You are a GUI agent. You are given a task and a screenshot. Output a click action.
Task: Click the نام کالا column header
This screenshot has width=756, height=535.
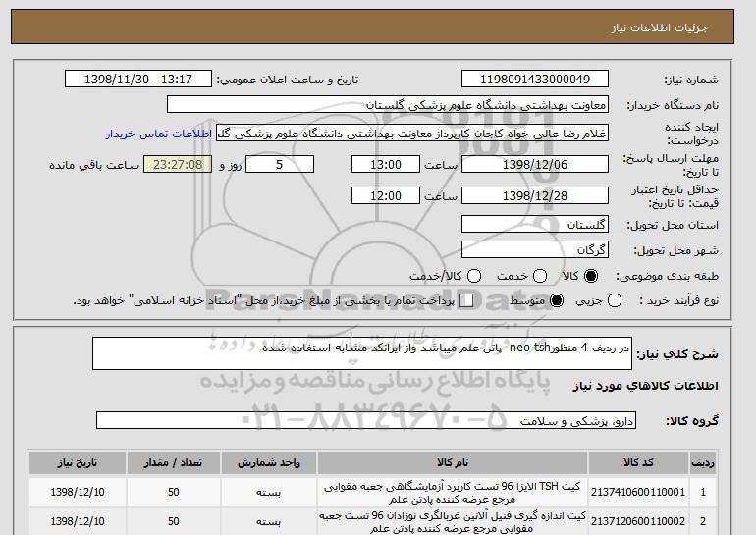pyautogui.click(x=453, y=462)
